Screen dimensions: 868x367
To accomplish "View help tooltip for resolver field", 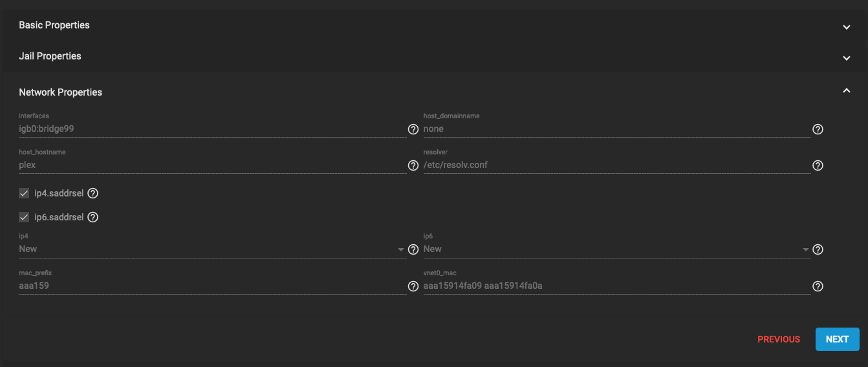I will pyautogui.click(x=818, y=165).
